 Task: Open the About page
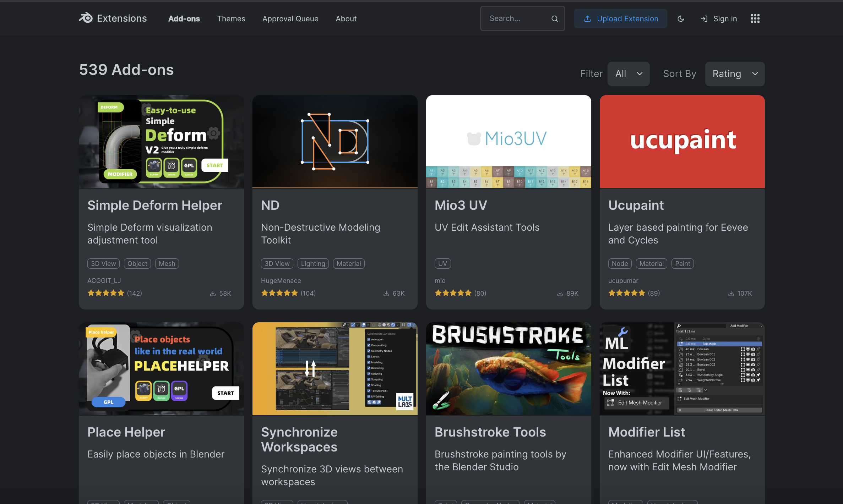tap(346, 19)
